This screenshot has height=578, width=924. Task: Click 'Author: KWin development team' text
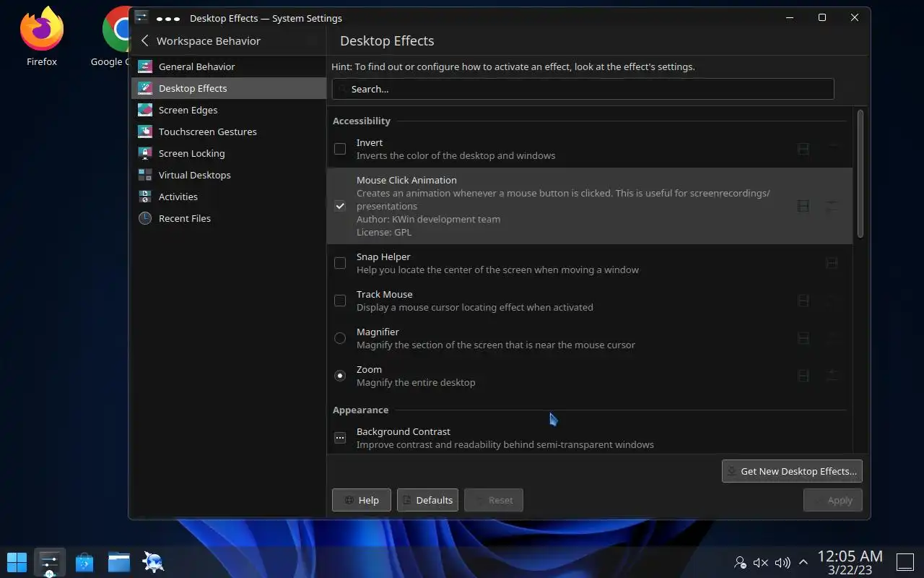pos(428,219)
